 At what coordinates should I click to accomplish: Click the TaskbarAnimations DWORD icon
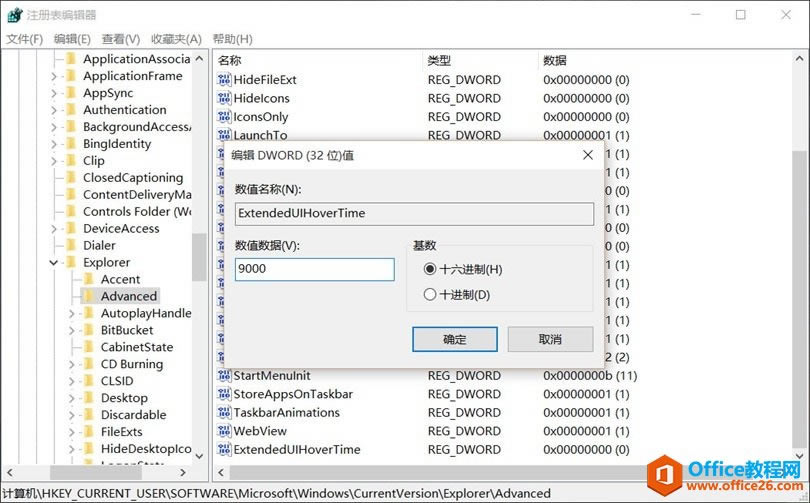224,413
